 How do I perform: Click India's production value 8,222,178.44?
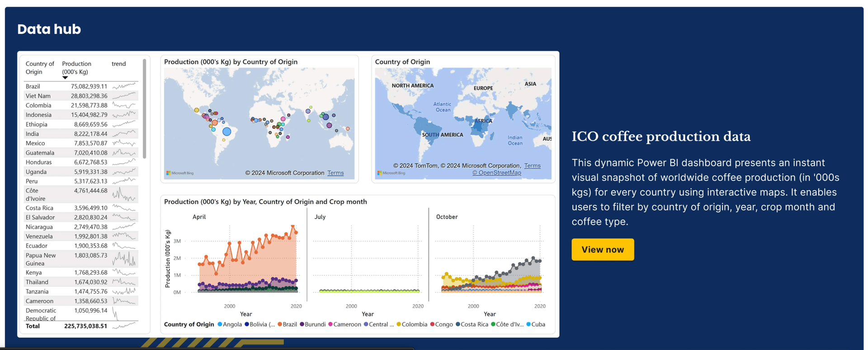point(91,134)
